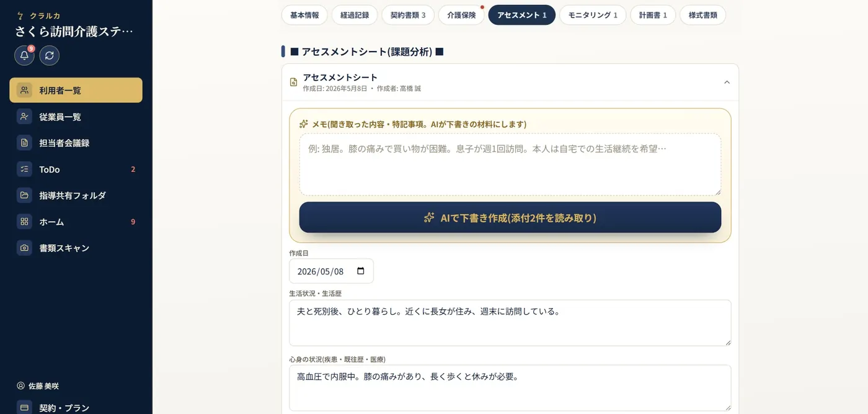Viewport: 868px width, 414px height.
Task: Click the 担当者会議録 document icon
Action: click(24, 143)
